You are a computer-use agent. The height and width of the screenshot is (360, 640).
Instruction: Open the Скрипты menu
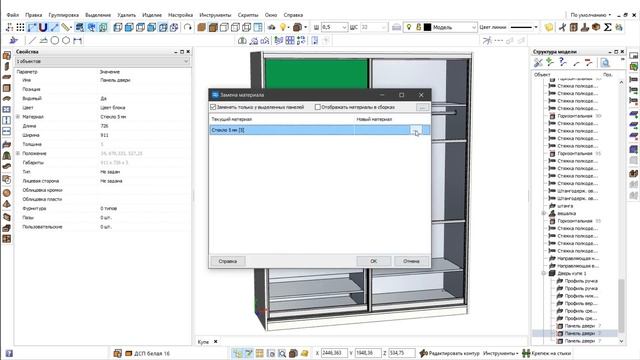pos(248,15)
